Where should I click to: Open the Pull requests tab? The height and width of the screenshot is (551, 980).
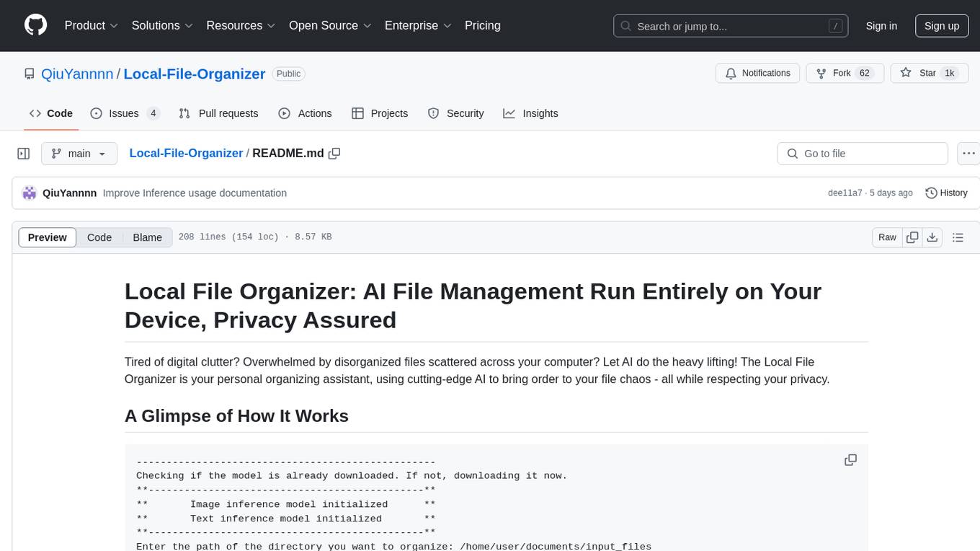click(x=218, y=113)
